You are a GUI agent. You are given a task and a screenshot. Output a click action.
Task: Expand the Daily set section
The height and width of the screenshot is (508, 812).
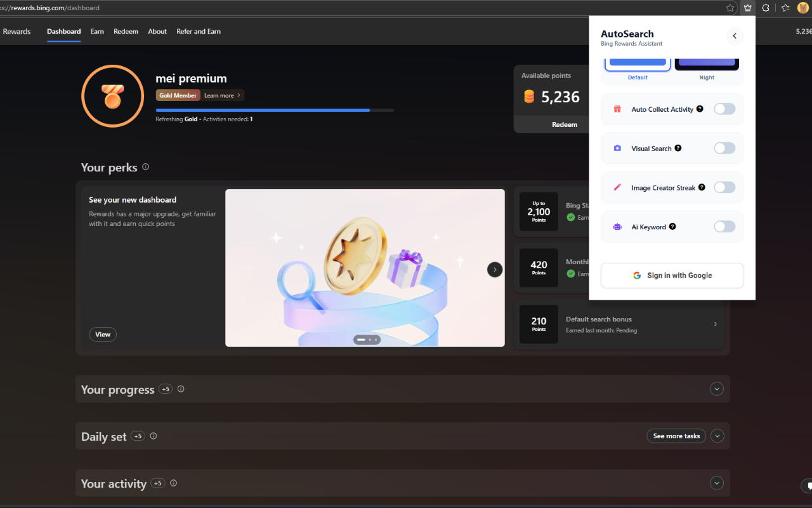pyautogui.click(x=717, y=436)
